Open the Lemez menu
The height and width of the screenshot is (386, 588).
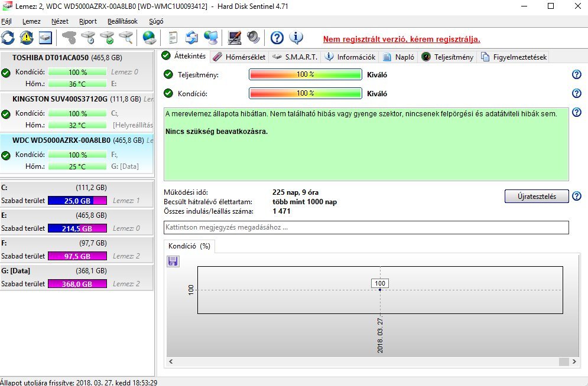point(31,21)
